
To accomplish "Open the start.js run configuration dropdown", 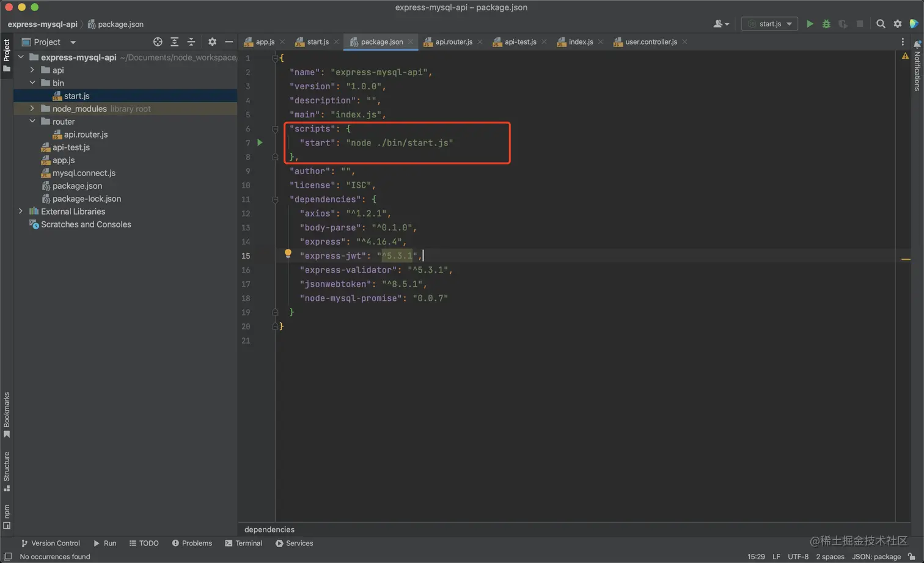I will pyautogui.click(x=769, y=24).
